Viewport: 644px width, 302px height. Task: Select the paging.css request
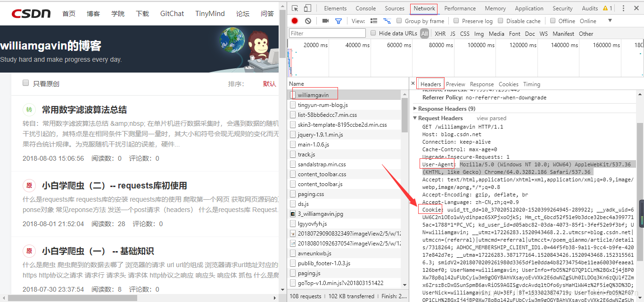click(345, 194)
